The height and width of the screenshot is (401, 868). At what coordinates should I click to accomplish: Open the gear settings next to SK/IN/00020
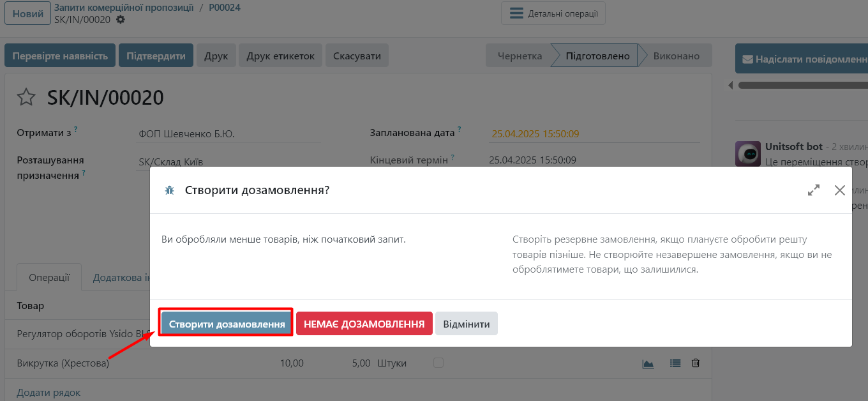(121, 20)
